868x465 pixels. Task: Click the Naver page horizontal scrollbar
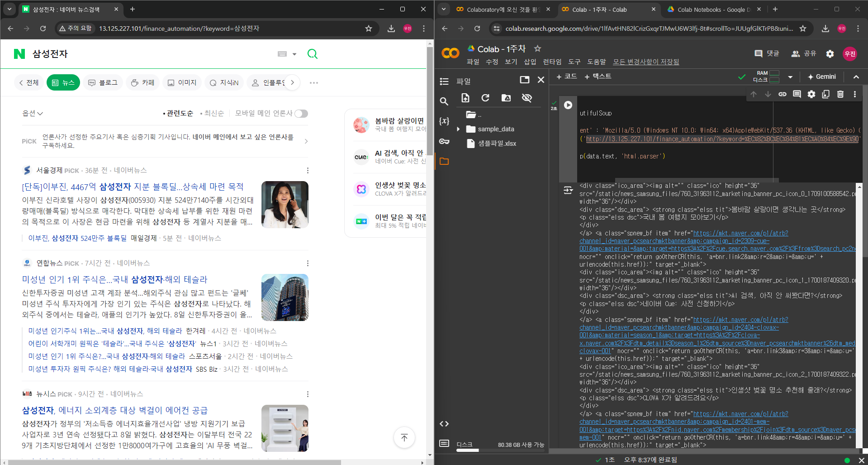click(175, 462)
